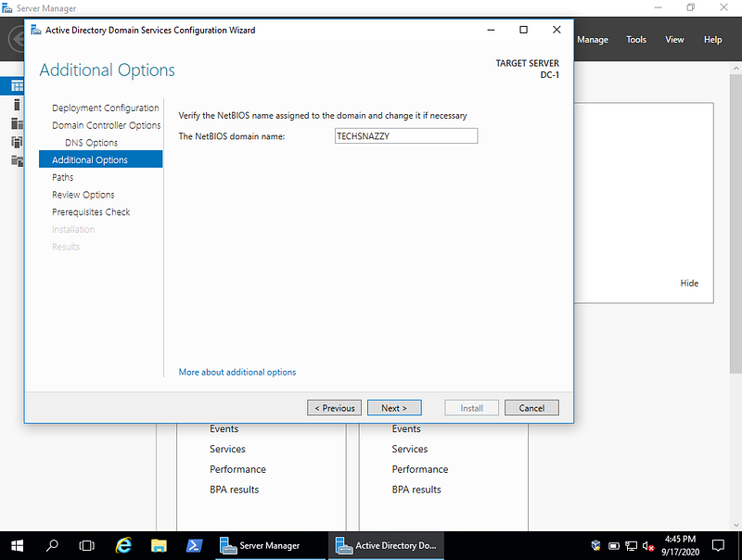742x560 pixels.
Task: Open the Manage menu
Action: click(593, 40)
